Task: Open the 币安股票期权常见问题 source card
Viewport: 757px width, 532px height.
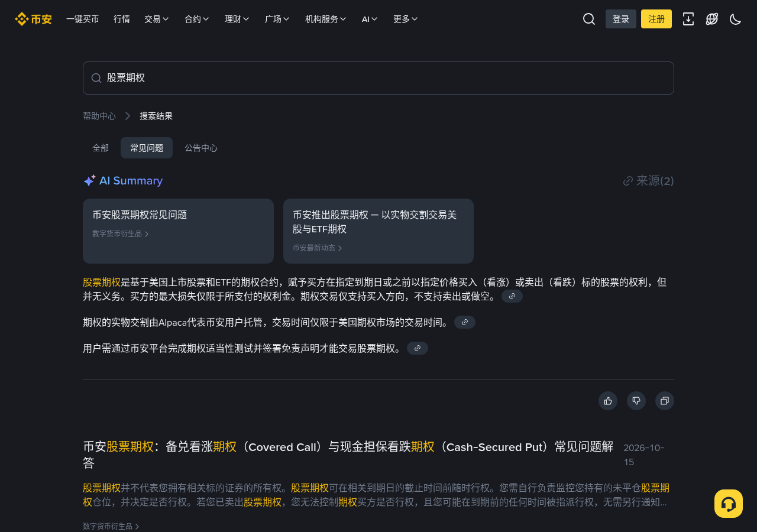Action: [178, 231]
